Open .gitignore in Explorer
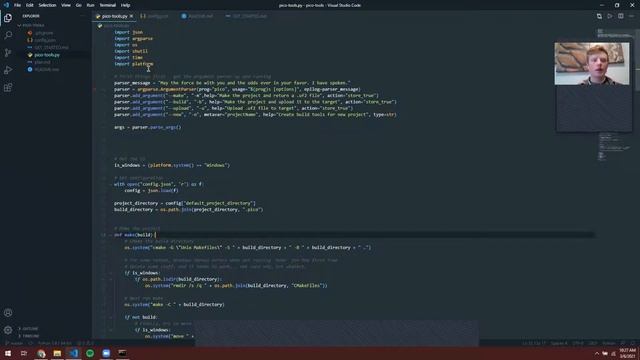Viewport: 640px width, 360px height. (44, 33)
